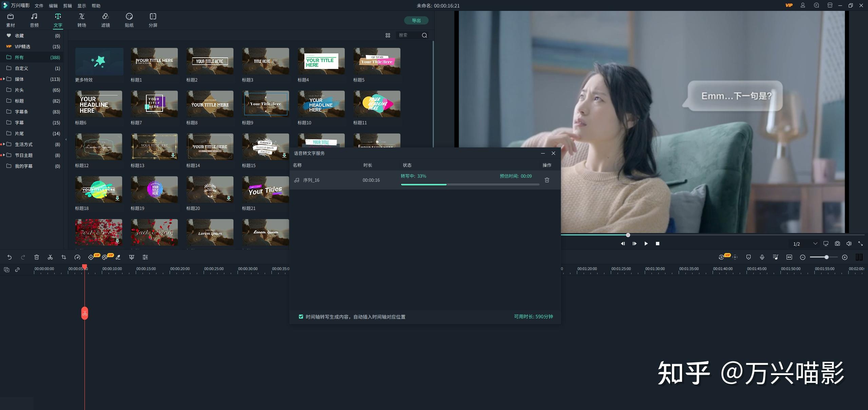Image resolution: width=868 pixels, height=410 pixels.
Task: Expand the 生活方式 folder arrow
Action: click(x=4, y=144)
